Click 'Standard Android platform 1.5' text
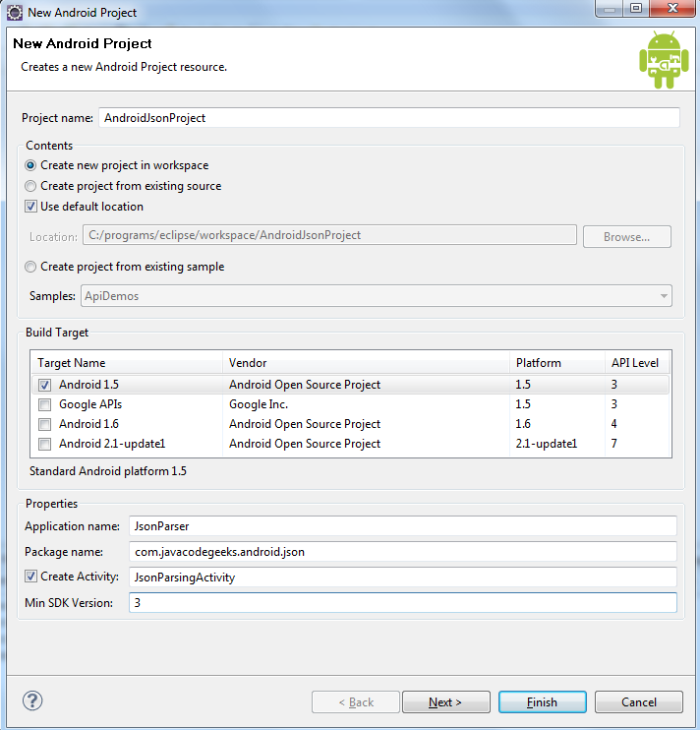The height and width of the screenshot is (730, 700). tap(108, 471)
